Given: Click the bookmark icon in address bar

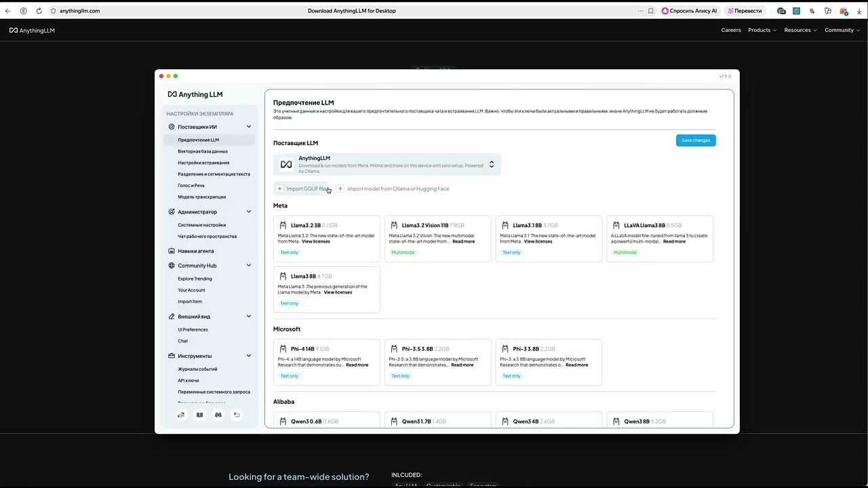Looking at the screenshot, I should pyautogui.click(x=651, y=11).
